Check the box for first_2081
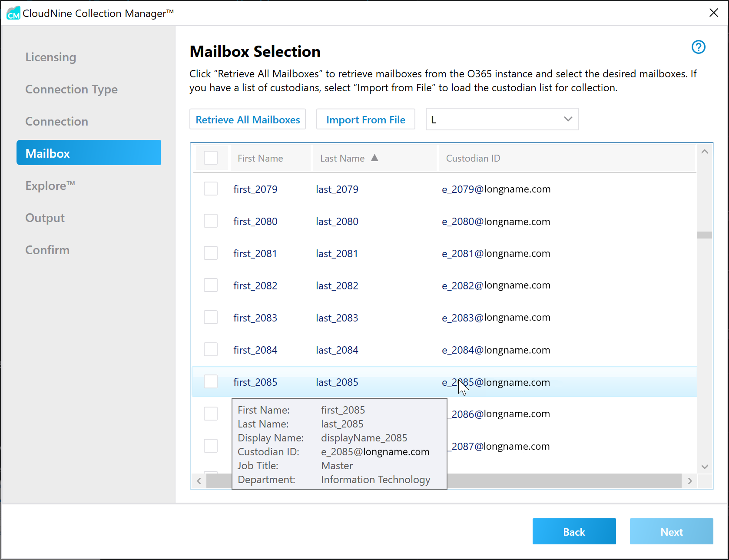 point(211,253)
